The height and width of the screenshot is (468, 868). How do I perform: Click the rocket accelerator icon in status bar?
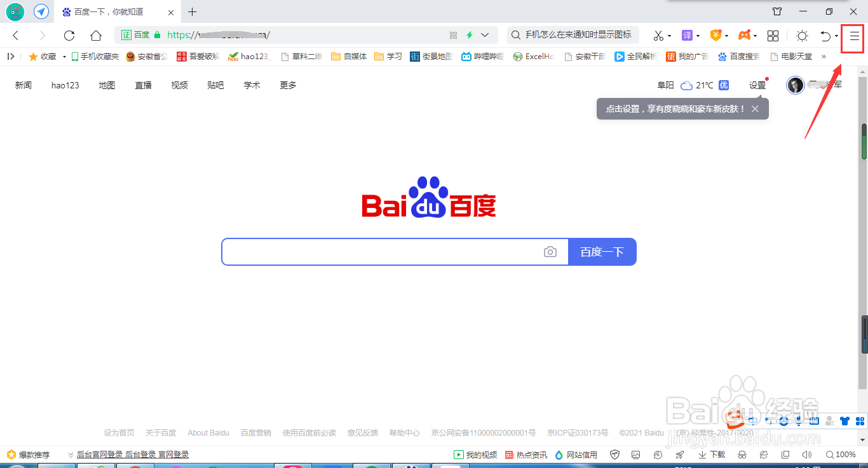coord(679,455)
